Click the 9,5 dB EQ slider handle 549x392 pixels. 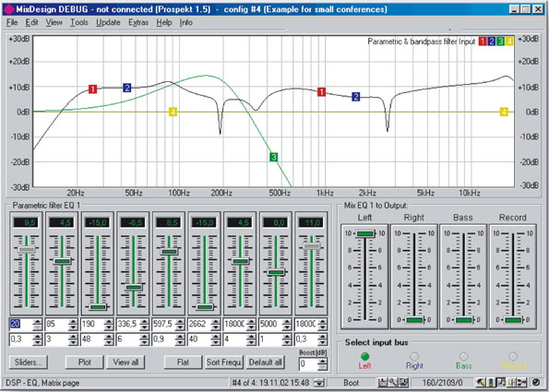click(27, 250)
